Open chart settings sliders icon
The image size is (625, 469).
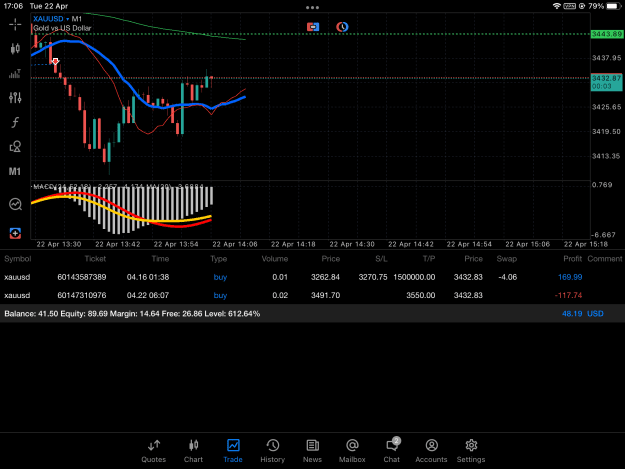coord(15,98)
